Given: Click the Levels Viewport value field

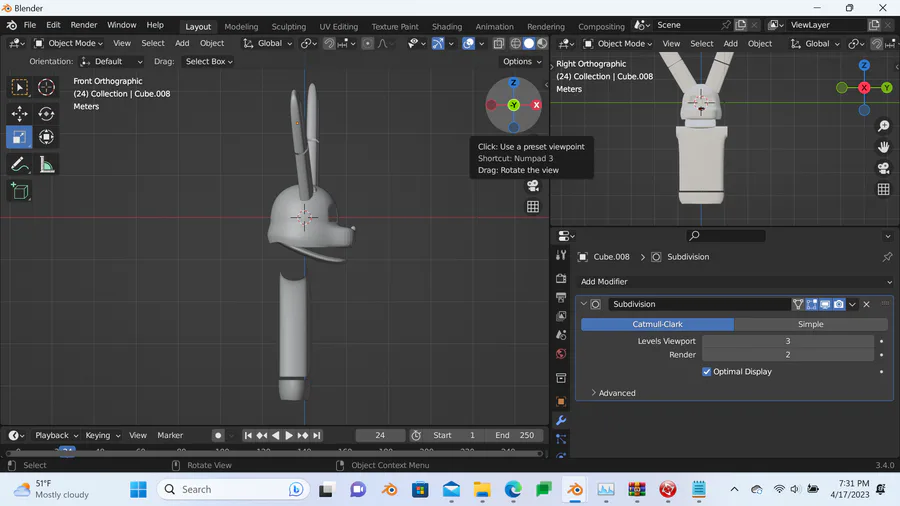Looking at the screenshot, I should coord(787,341).
